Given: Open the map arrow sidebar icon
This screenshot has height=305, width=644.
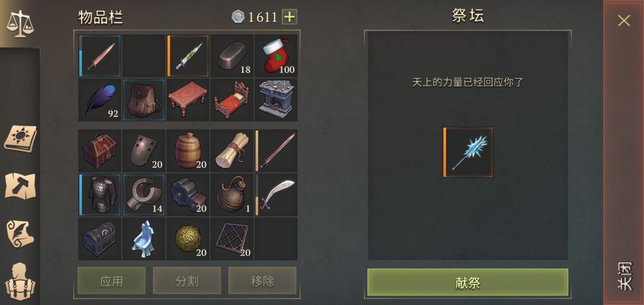Looking at the screenshot, I should point(20,186).
